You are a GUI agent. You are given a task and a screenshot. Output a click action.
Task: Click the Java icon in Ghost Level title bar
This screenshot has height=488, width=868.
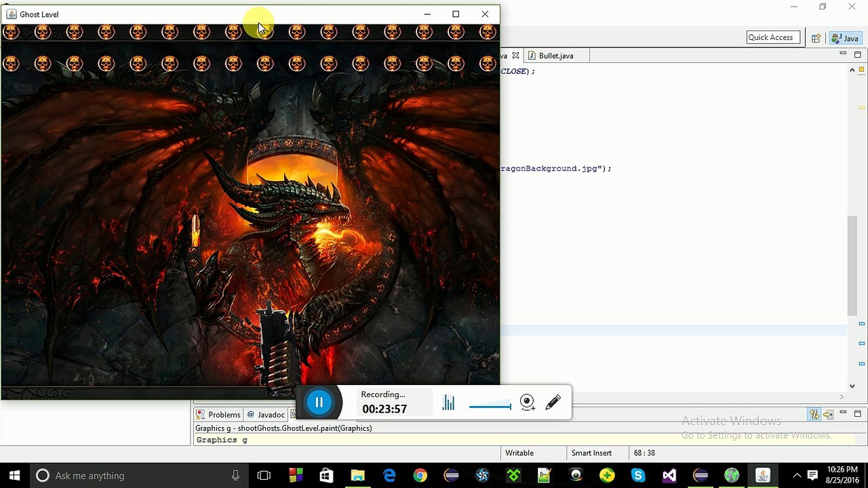(x=12, y=14)
